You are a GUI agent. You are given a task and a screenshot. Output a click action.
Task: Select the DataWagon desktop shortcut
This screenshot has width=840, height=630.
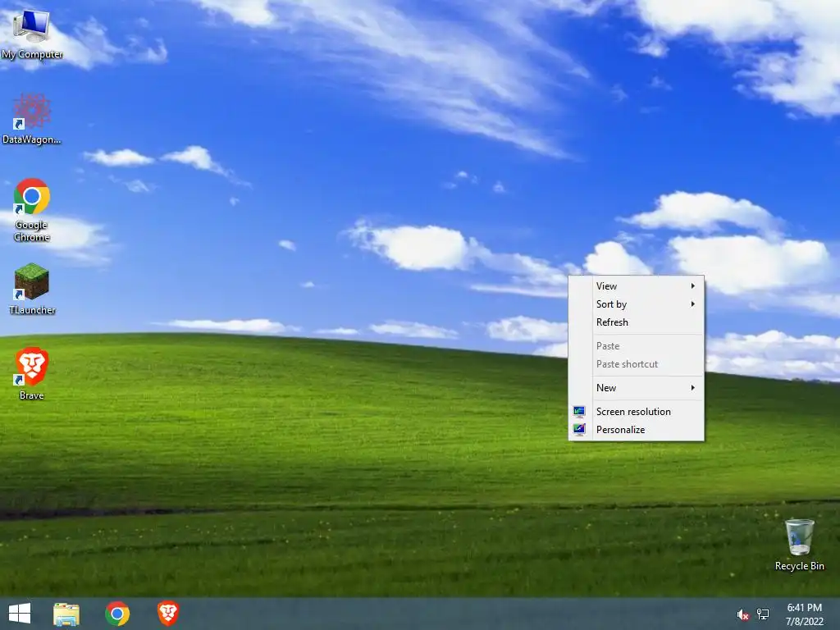(x=32, y=119)
